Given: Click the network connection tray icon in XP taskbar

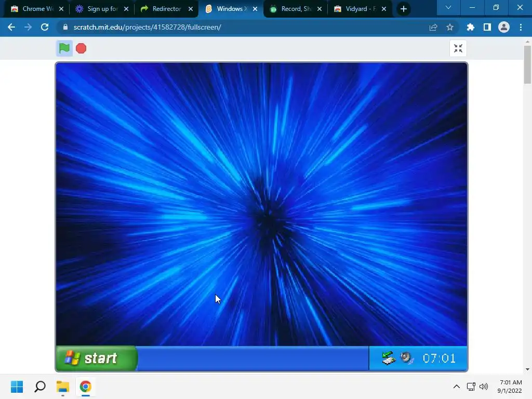Looking at the screenshot, I should click(388, 358).
